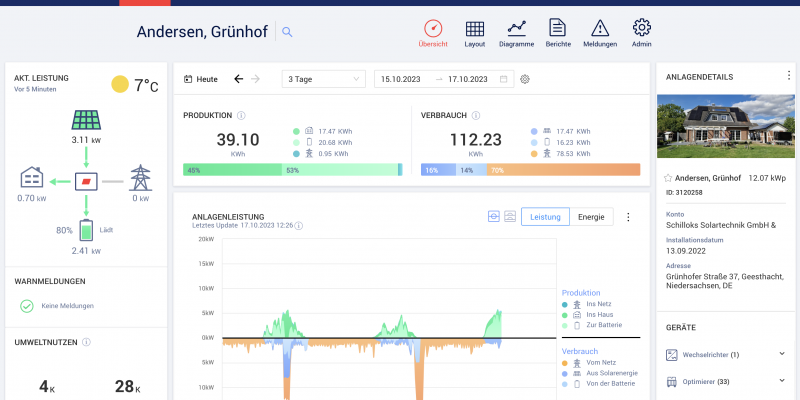The height and width of the screenshot is (400, 800).
Task: Click the date range settings gear
Action: [x=525, y=79]
